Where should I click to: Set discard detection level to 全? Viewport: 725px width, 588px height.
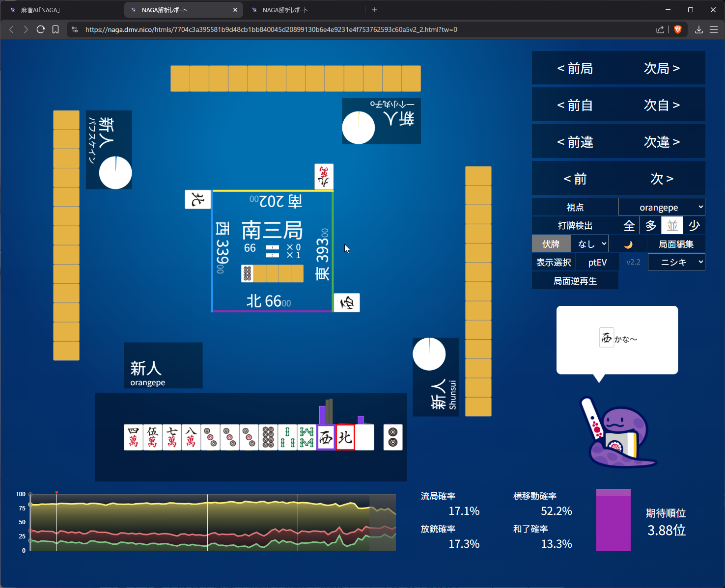pos(629,226)
